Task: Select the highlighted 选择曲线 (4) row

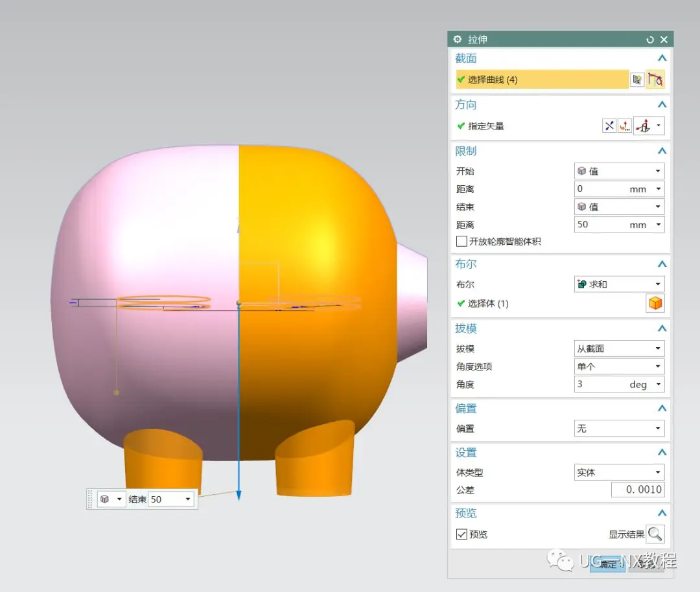Action: [x=542, y=80]
